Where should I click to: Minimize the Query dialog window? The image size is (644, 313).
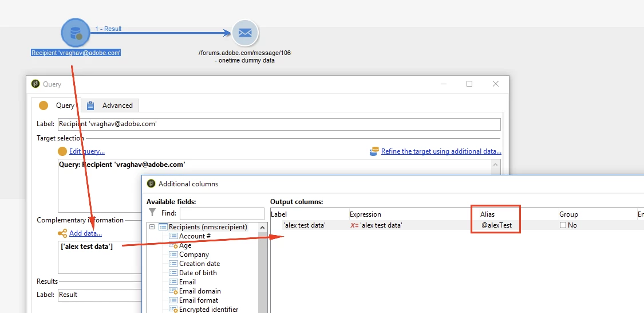tap(444, 84)
